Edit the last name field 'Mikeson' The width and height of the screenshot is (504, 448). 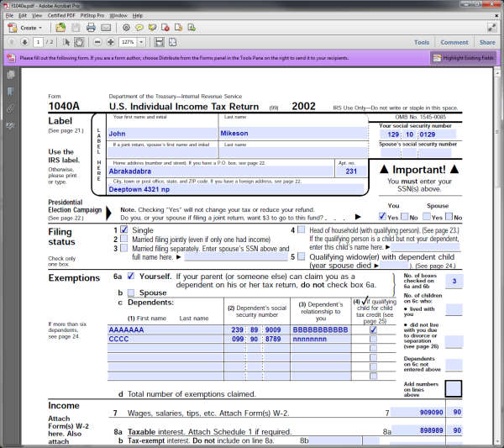(293, 133)
